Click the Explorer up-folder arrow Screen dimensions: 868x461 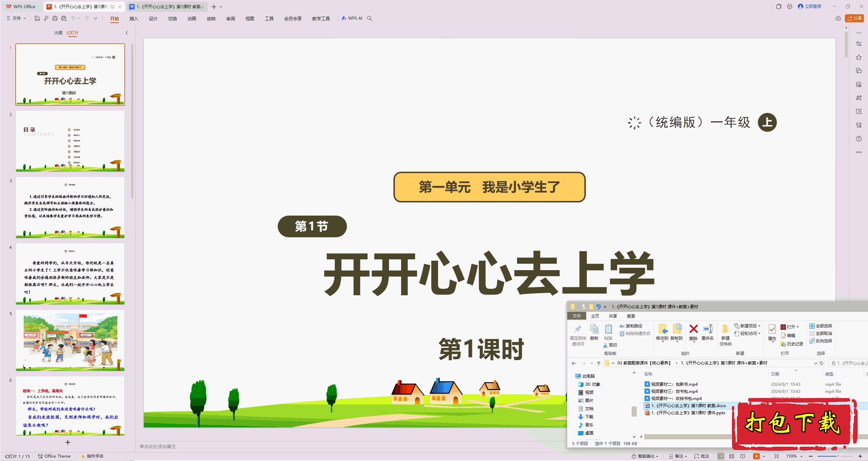pos(599,363)
